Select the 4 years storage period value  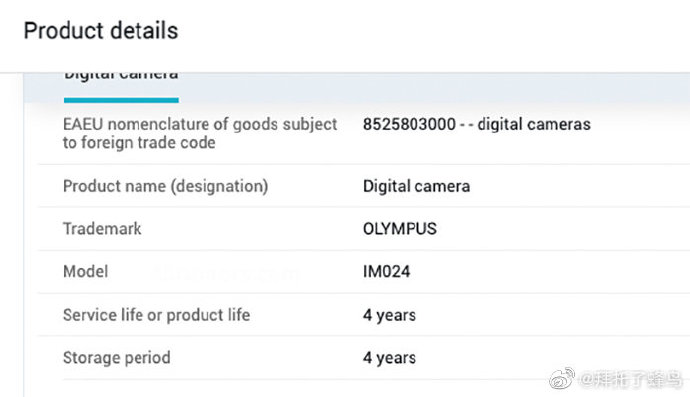[x=389, y=358]
